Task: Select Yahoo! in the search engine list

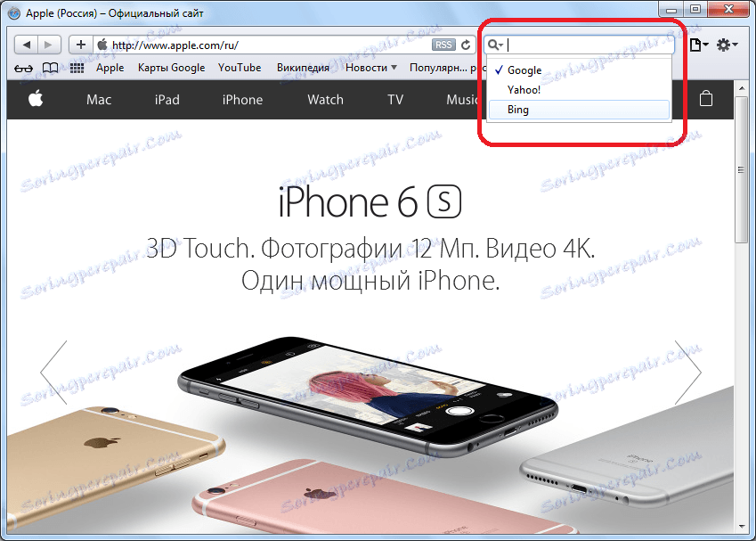Action: pos(579,90)
